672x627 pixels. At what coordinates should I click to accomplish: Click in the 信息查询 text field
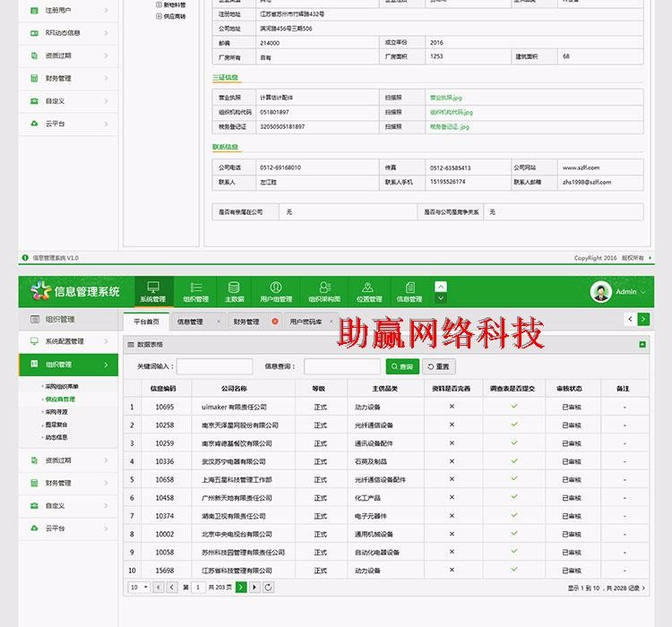tap(342, 366)
